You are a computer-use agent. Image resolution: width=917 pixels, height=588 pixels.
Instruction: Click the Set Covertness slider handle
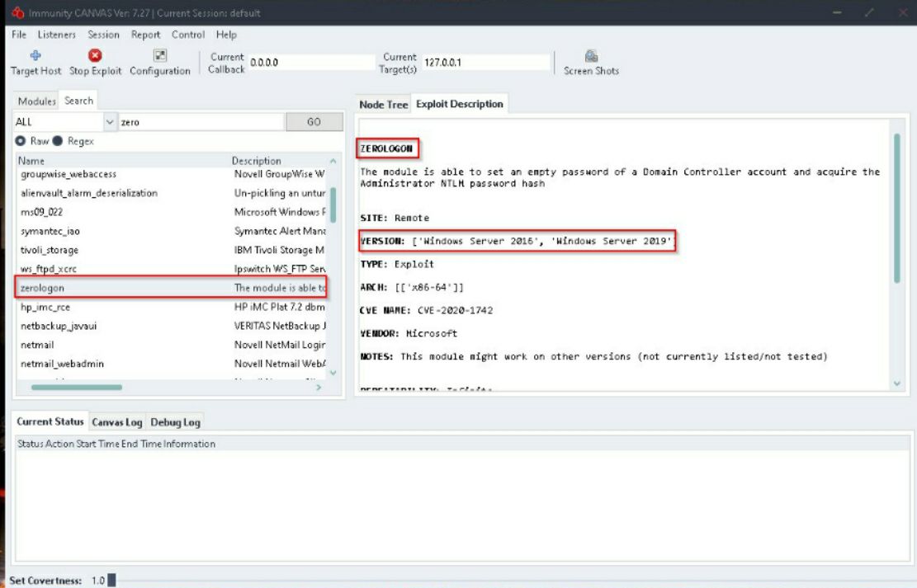pos(111,580)
